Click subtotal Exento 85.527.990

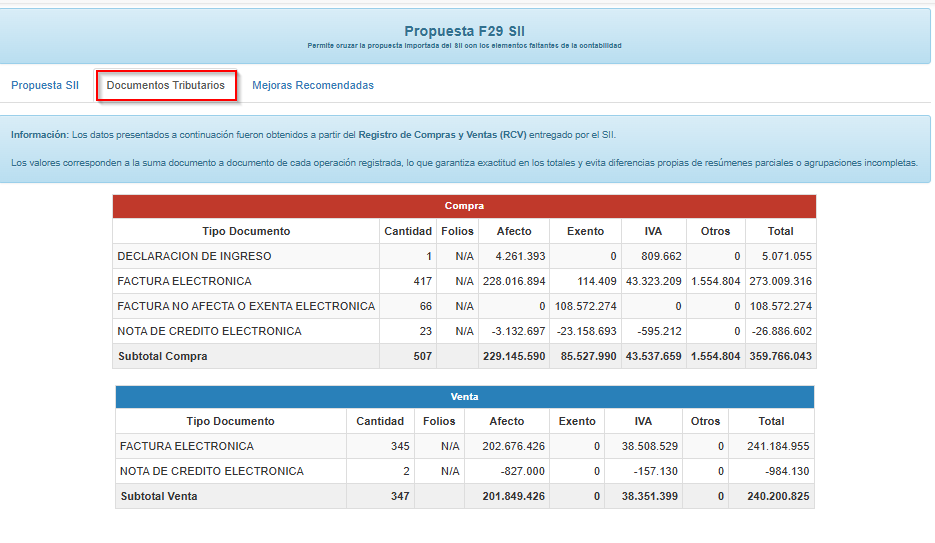pyautogui.click(x=589, y=356)
